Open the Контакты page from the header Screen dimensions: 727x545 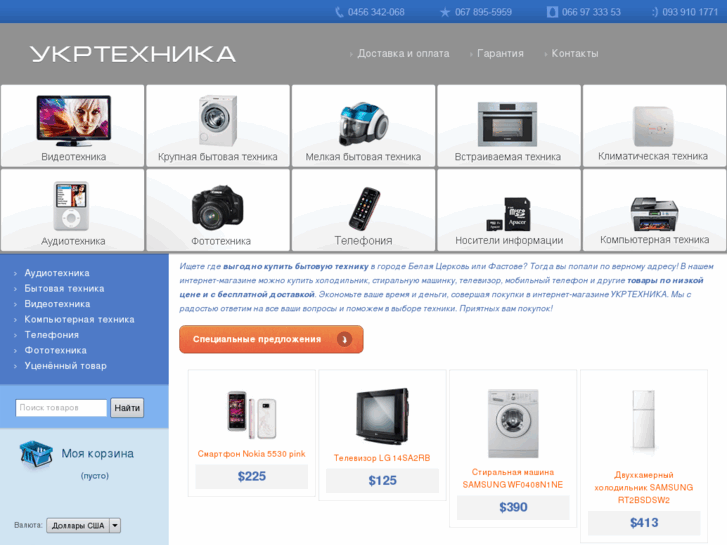[574, 53]
